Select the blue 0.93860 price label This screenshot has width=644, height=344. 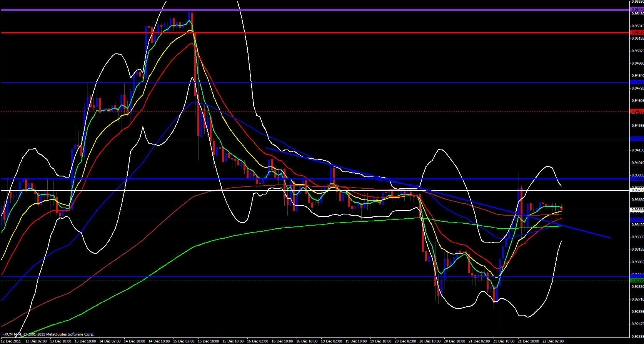[x=637, y=179]
